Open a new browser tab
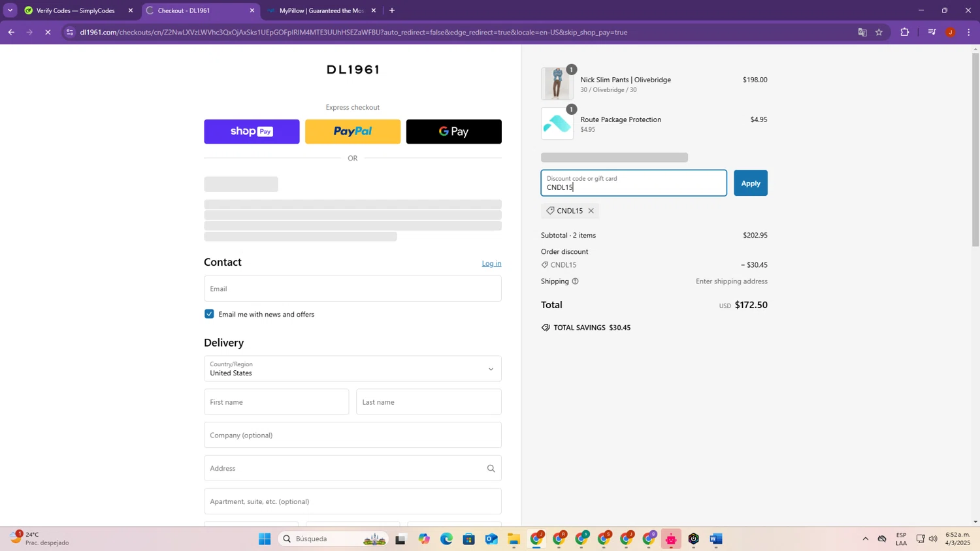This screenshot has height=551, width=980. pyautogui.click(x=392, y=10)
